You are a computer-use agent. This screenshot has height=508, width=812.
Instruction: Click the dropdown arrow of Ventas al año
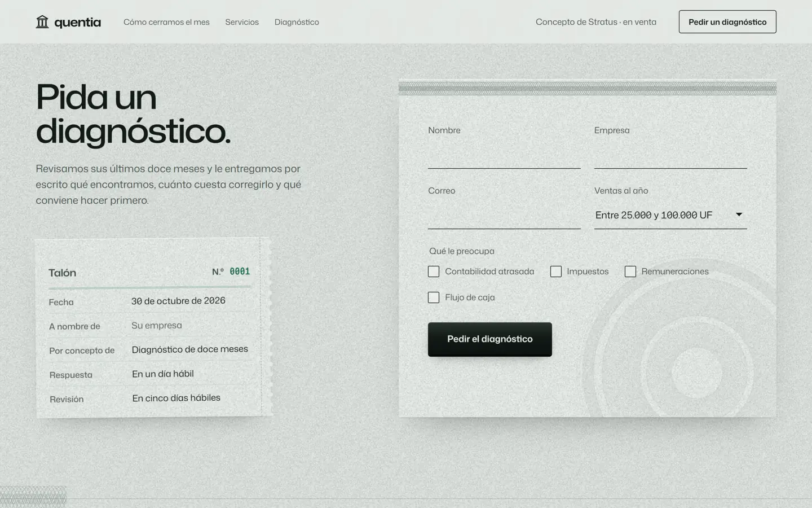tap(739, 214)
